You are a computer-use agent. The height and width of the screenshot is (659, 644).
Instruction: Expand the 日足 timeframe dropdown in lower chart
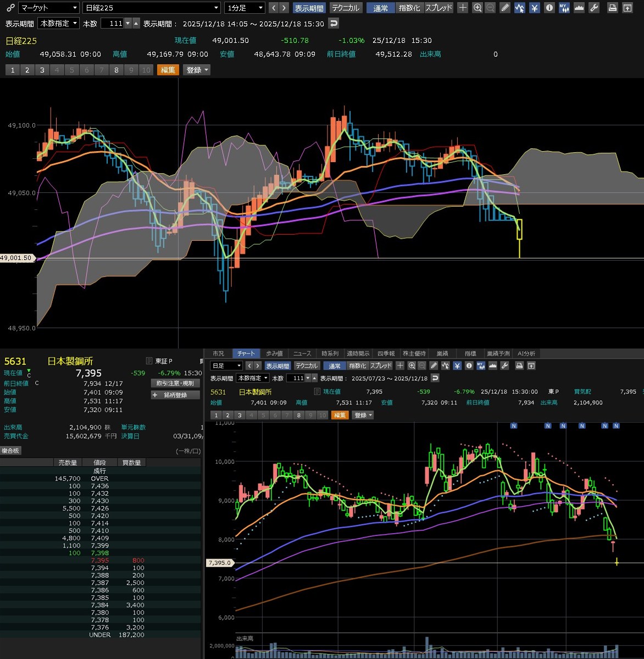227,366
